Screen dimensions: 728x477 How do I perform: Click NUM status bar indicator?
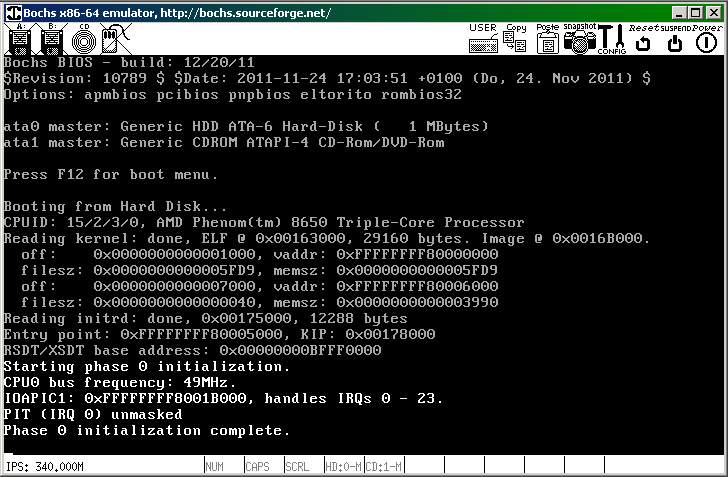[214, 466]
